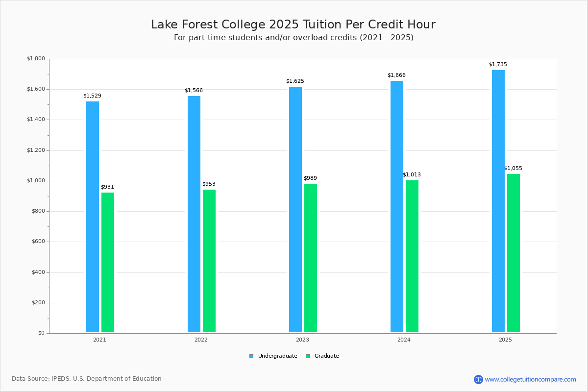
Task: Select the 2024 graduate bar ($1,013)
Action: 412,256
